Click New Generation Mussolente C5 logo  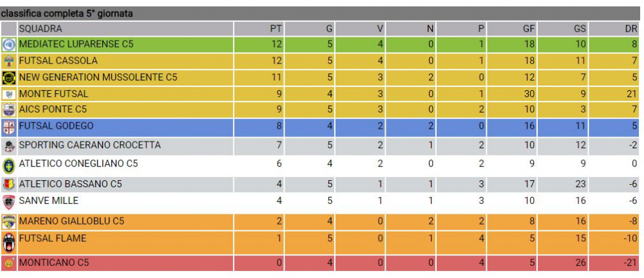point(8,77)
